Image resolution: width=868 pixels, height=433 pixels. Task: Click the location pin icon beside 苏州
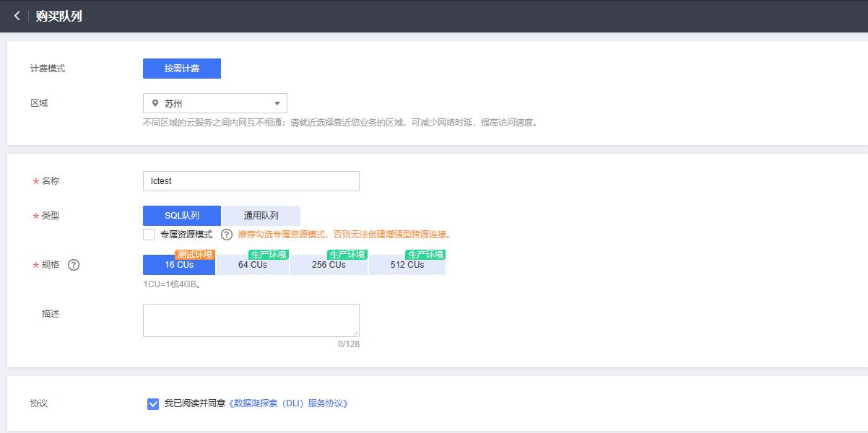pos(155,103)
